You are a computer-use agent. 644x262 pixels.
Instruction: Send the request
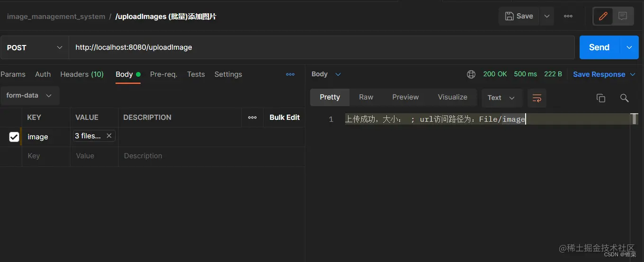coord(599,47)
